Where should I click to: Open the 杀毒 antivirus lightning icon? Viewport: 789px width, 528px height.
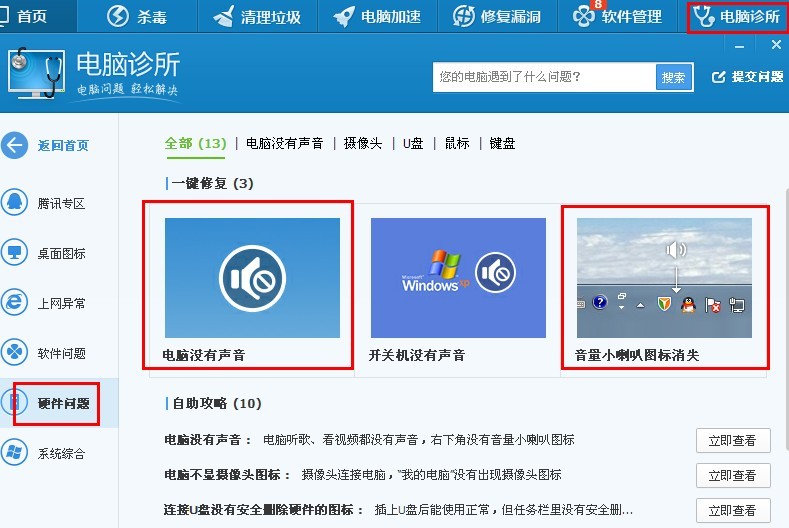(118, 16)
